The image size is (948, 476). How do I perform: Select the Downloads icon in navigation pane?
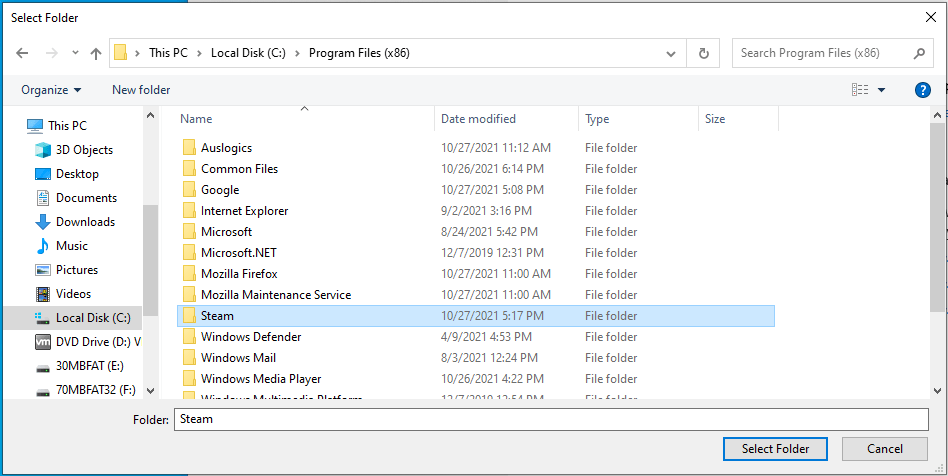[x=43, y=222]
